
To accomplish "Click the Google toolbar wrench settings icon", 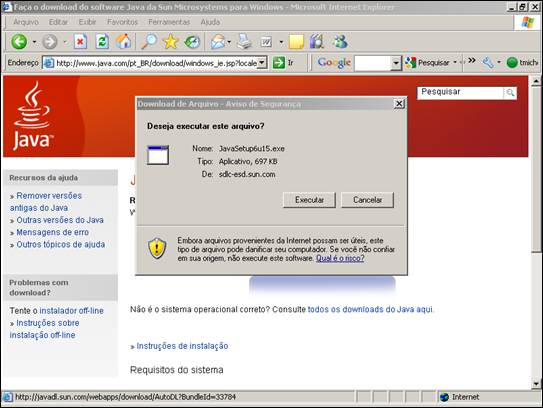I will (x=488, y=63).
